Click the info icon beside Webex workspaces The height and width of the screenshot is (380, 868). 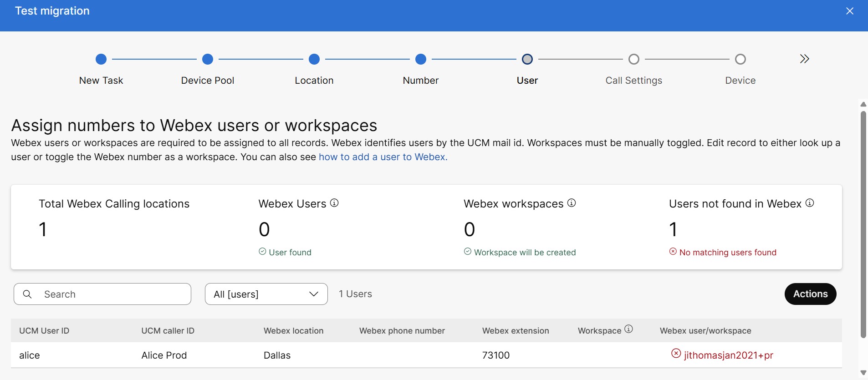tap(572, 203)
